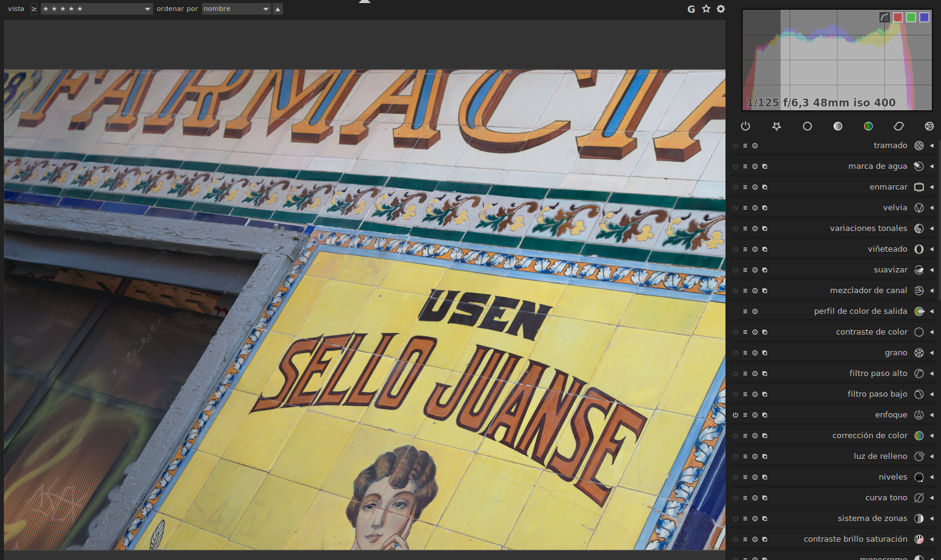Expand the tramado module
Viewport: 941px width, 560px height.
point(932,146)
